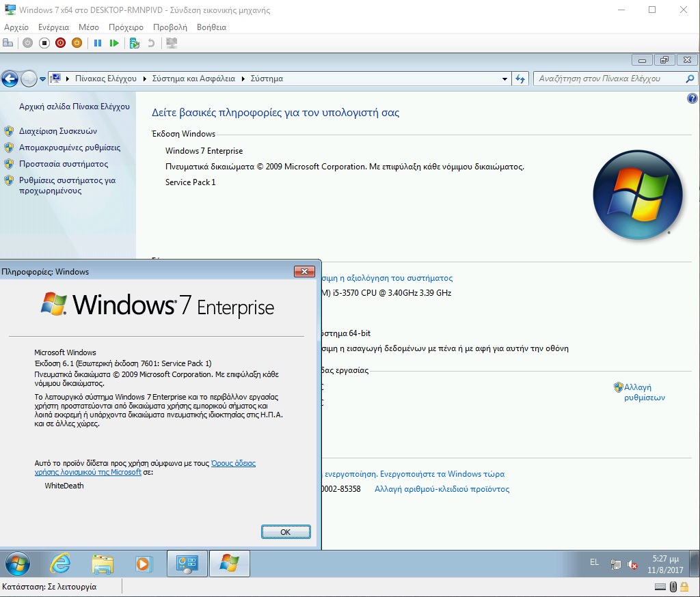This screenshot has height=597, width=700.
Task: Minimize the inner System window
Action: pyautogui.click(x=643, y=60)
